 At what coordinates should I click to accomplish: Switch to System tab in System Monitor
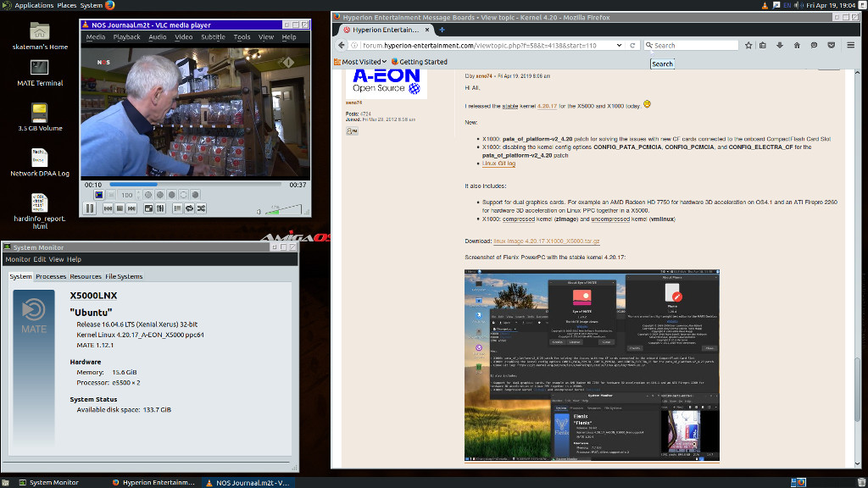tap(20, 277)
